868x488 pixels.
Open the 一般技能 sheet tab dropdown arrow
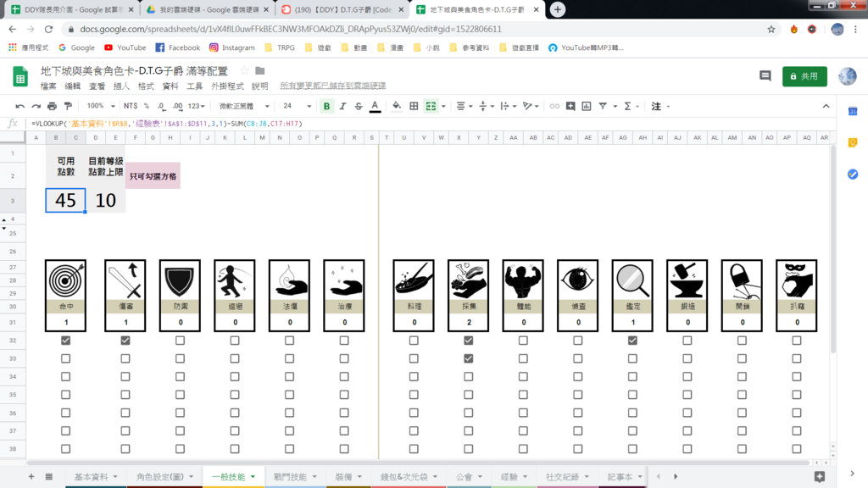click(x=253, y=476)
